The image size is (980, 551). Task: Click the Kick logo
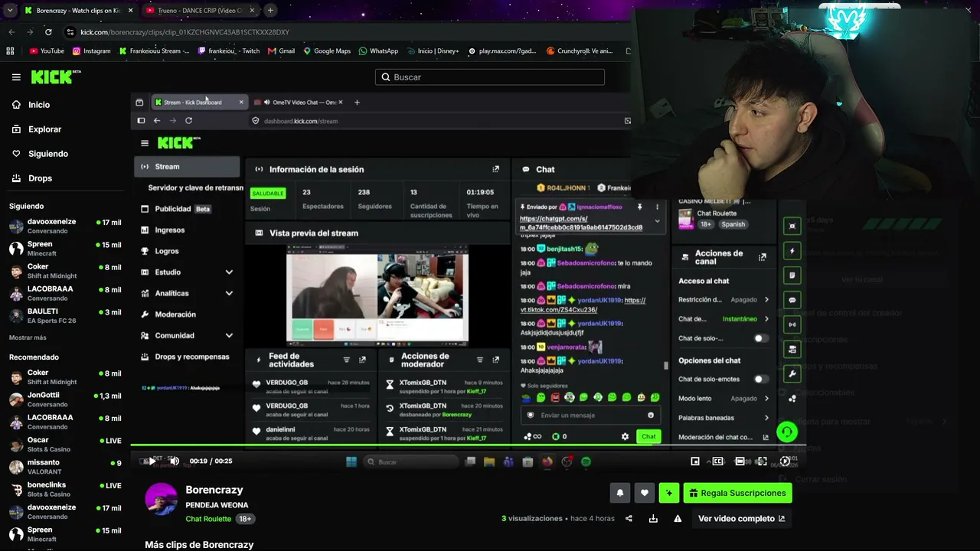pos(55,77)
